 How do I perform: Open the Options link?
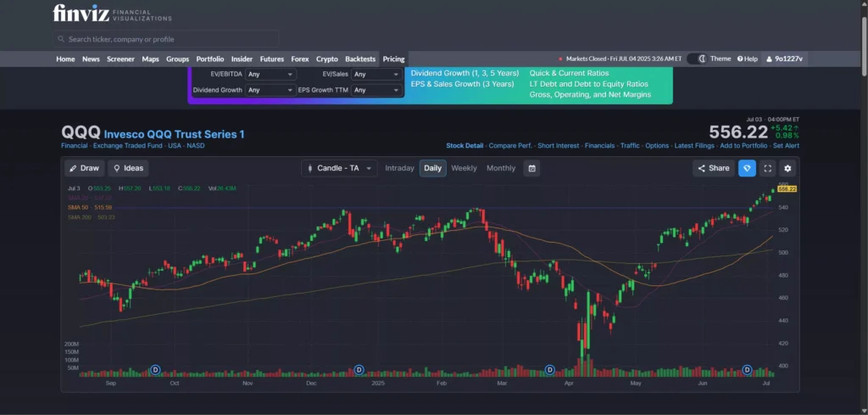pyautogui.click(x=657, y=146)
